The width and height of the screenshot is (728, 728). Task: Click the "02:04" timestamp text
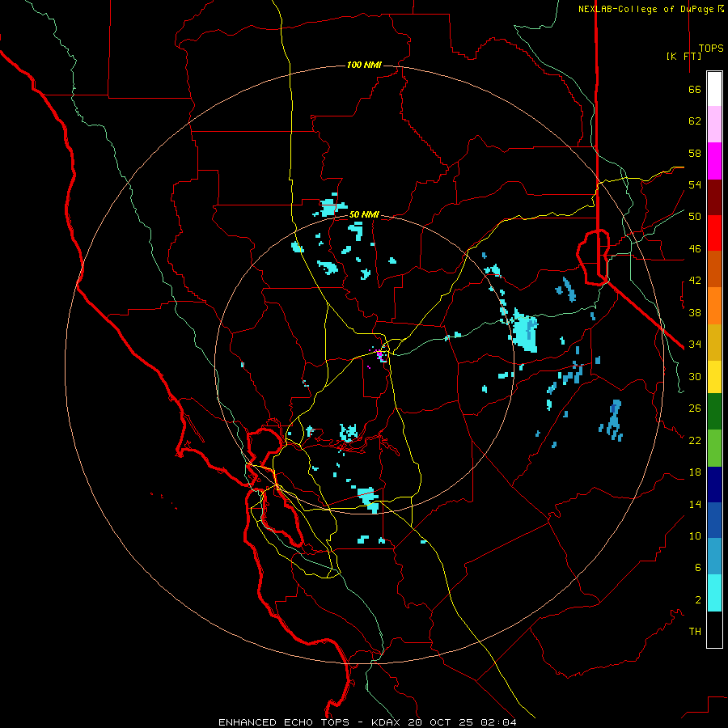[498, 722]
